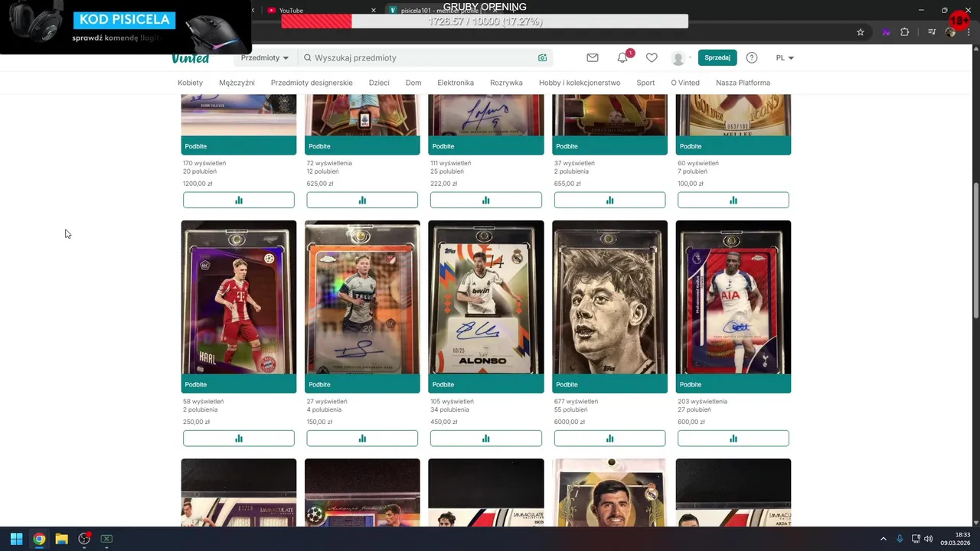The height and width of the screenshot is (551, 980).
Task: View stats for the 222,00 zł item
Action: [486, 200]
